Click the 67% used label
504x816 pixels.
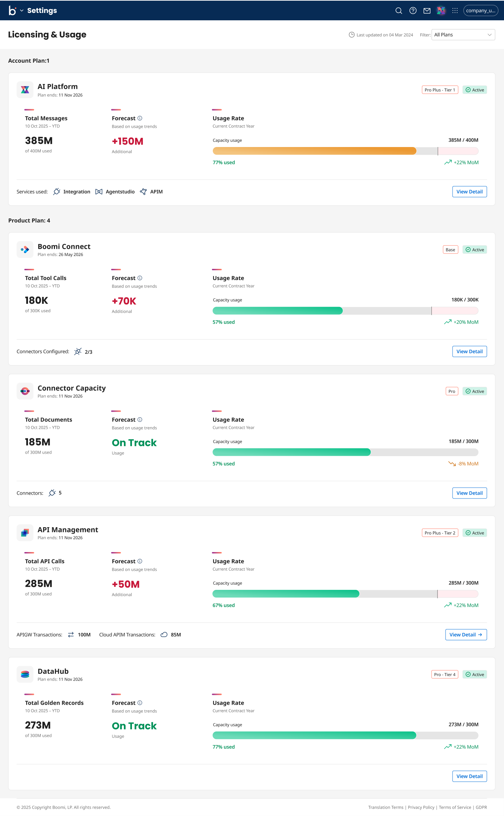[x=224, y=605]
